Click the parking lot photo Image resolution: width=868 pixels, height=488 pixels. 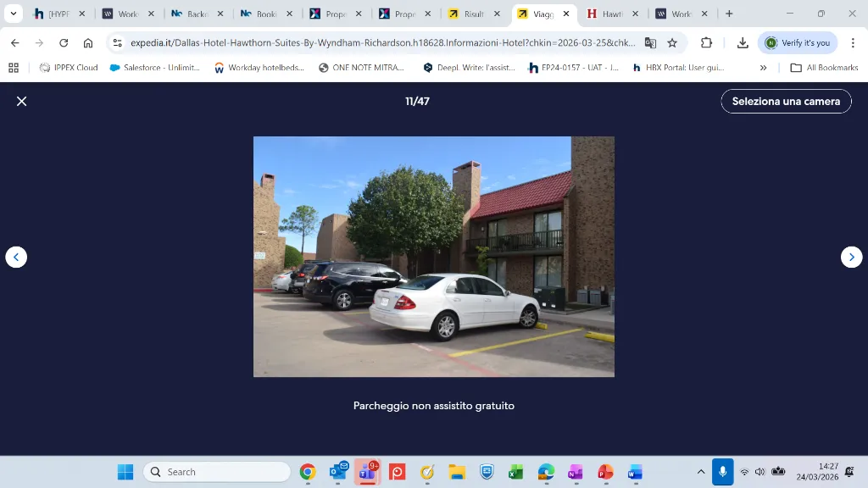coord(433,257)
